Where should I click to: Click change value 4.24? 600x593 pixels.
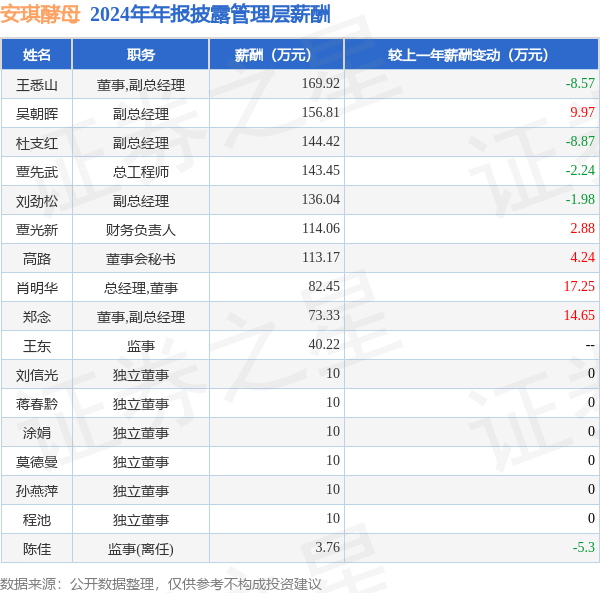(x=582, y=257)
